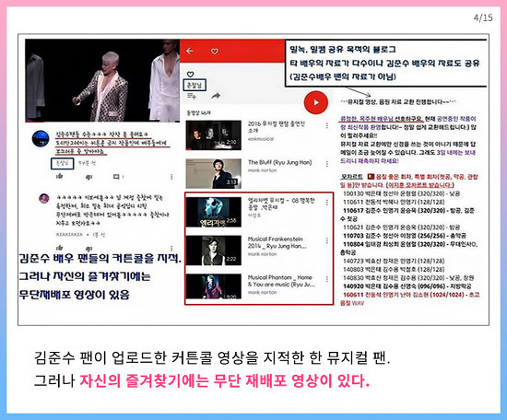Open the boxed commenter name under the first comment
This screenshot has width=507, height=420.
[x=63, y=163]
